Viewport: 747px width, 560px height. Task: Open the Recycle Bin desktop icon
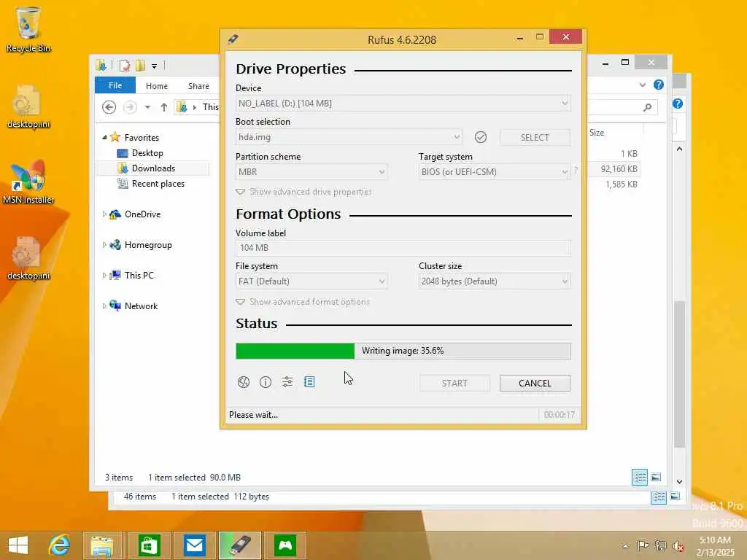click(x=28, y=29)
